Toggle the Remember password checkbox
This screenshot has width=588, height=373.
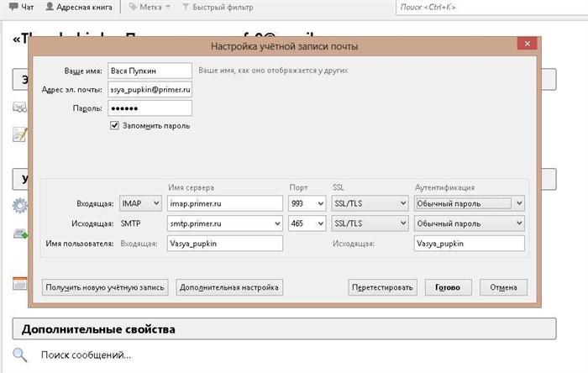click(x=114, y=125)
